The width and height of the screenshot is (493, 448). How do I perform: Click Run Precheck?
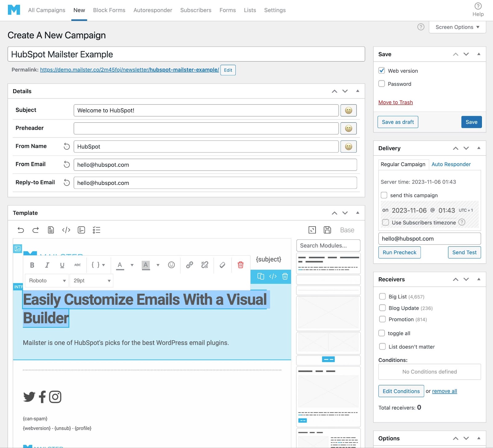(399, 252)
